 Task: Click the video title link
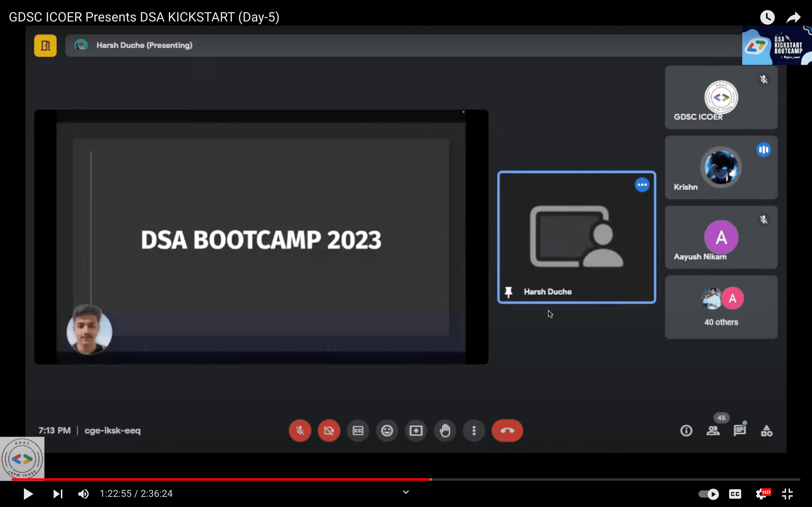point(144,17)
